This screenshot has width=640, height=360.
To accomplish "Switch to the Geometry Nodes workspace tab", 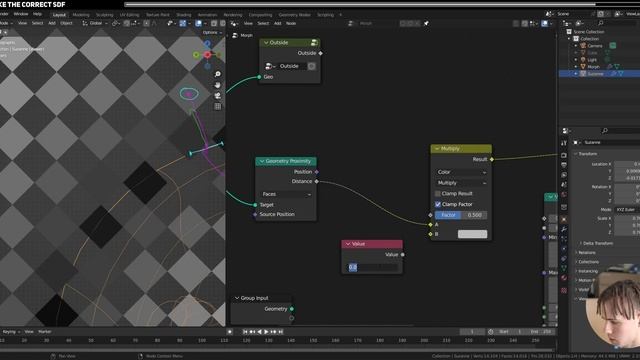I will point(294,15).
